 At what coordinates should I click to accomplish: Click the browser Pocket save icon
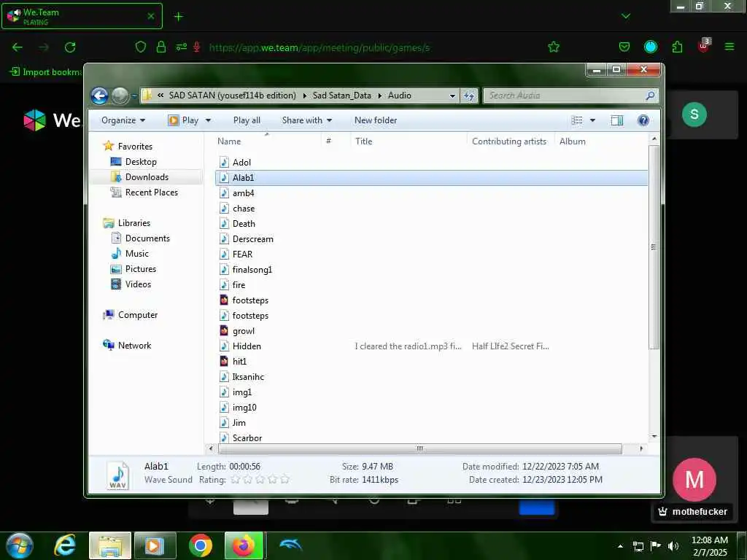(624, 47)
